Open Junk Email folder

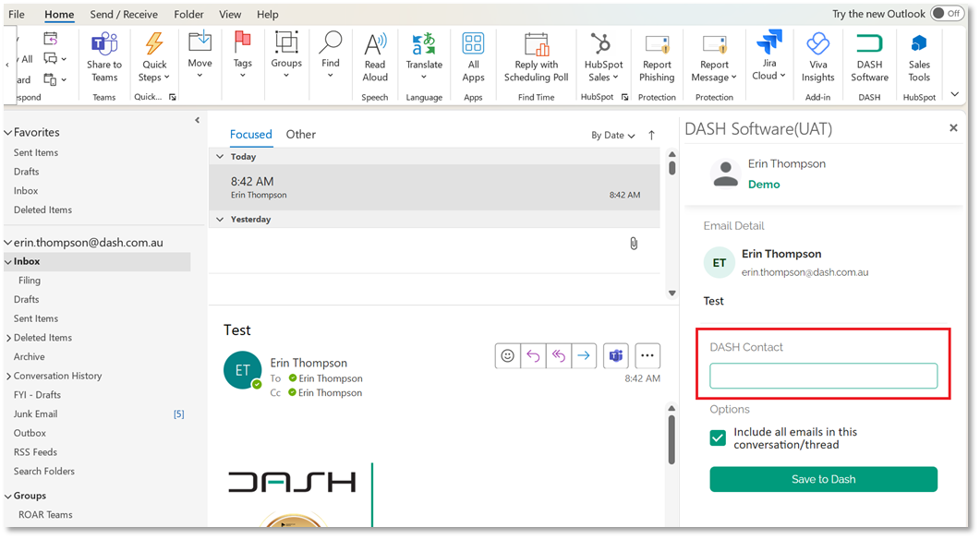(x=36, y=414)
